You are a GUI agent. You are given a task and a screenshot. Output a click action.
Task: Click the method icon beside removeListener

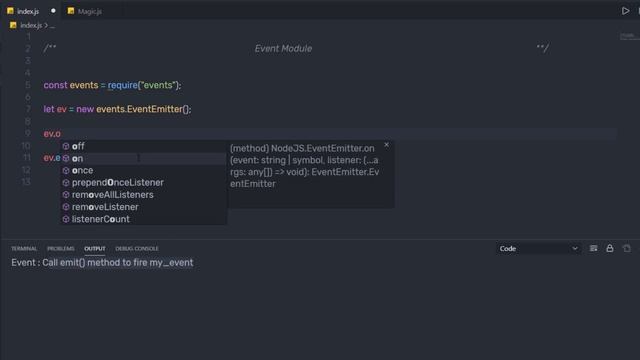66,207
